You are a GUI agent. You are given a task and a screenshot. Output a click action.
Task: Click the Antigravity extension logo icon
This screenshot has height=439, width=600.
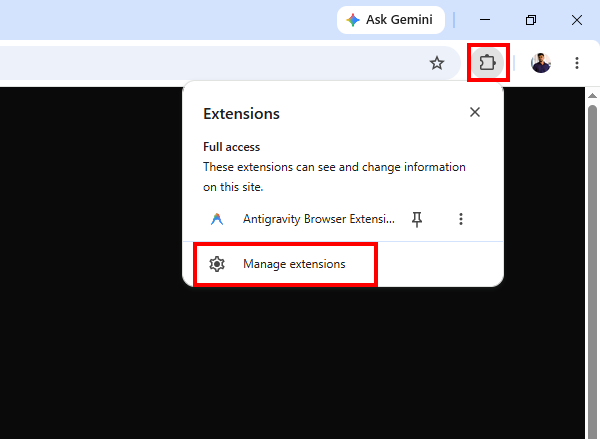click(217, 219)
